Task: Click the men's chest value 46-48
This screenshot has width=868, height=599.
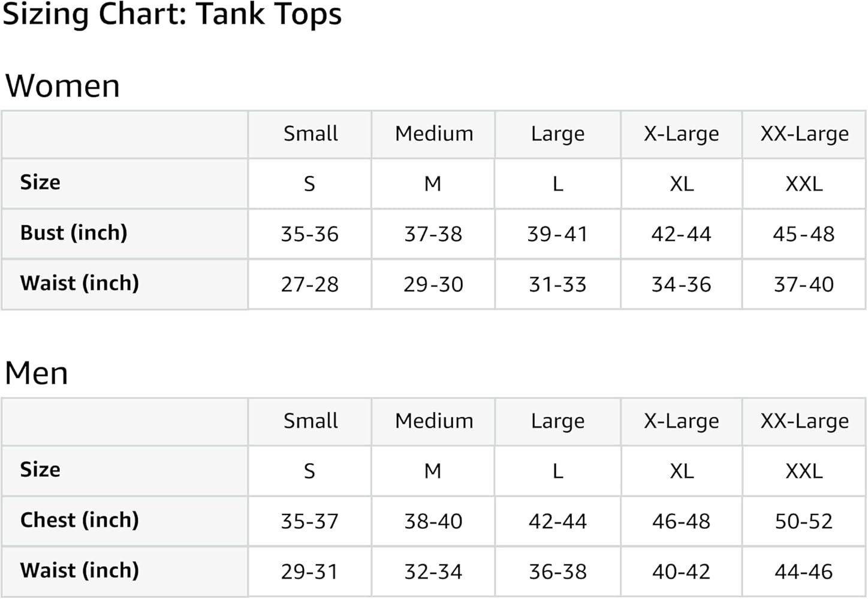Action: point(682,522)
